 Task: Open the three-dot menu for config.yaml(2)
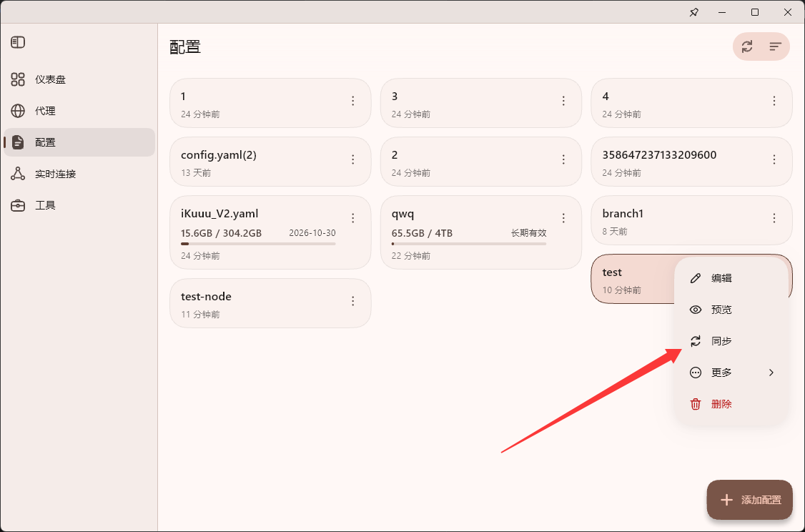352,159
